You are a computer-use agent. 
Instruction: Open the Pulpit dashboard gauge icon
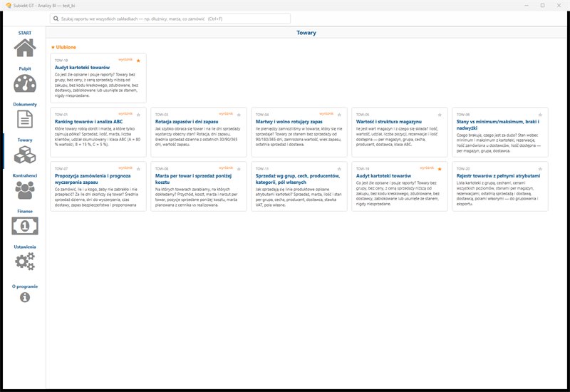click(x=25, y=83)
